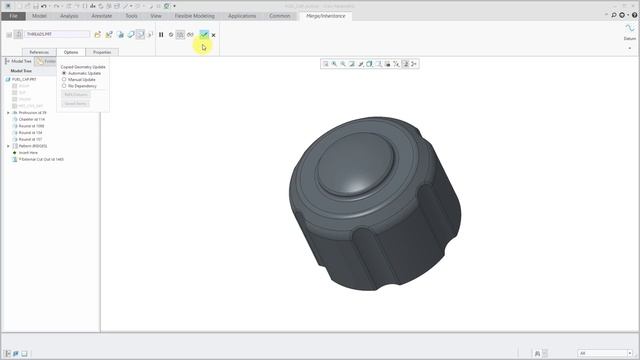Toggle the add material option icon
This screenshot has width=640, height=360.
[131, 35]
